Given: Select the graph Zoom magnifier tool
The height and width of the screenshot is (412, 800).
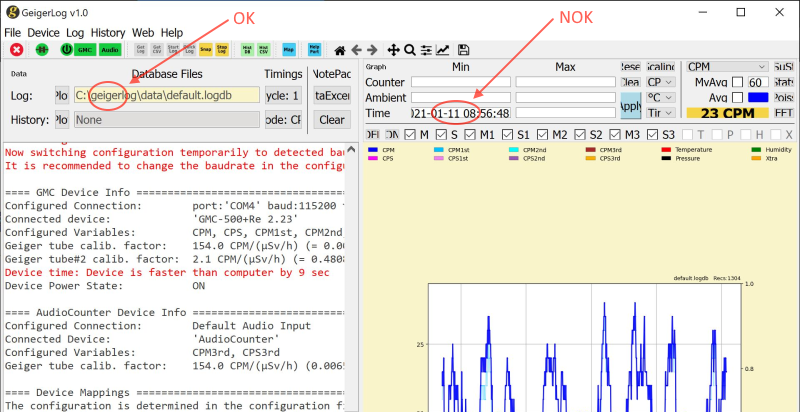Looking at the screenshot, I should [x=410, y=50].
